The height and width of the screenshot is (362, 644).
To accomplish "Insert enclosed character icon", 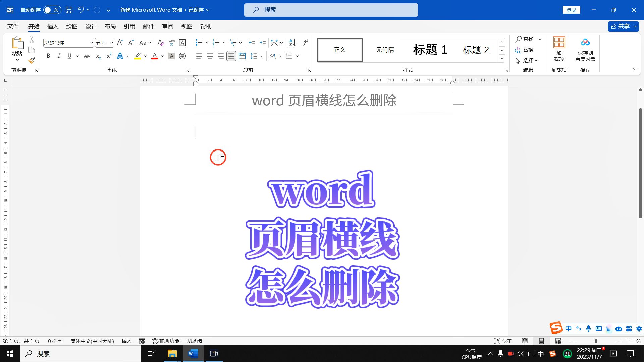I will [182, 56].
